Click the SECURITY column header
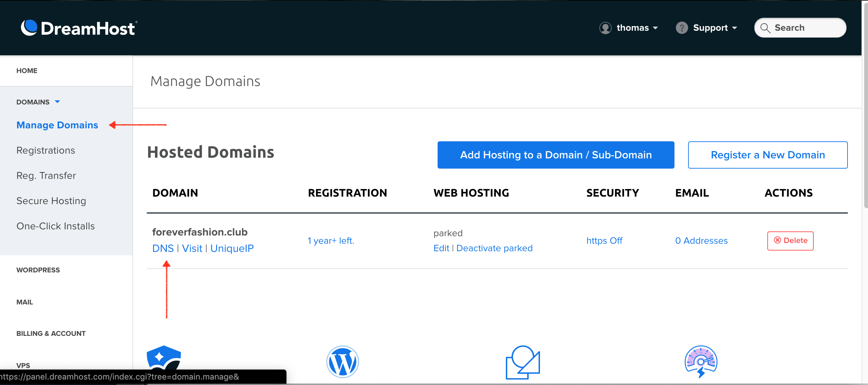This screenshot has width=868, height=385. tap(612, 193)
